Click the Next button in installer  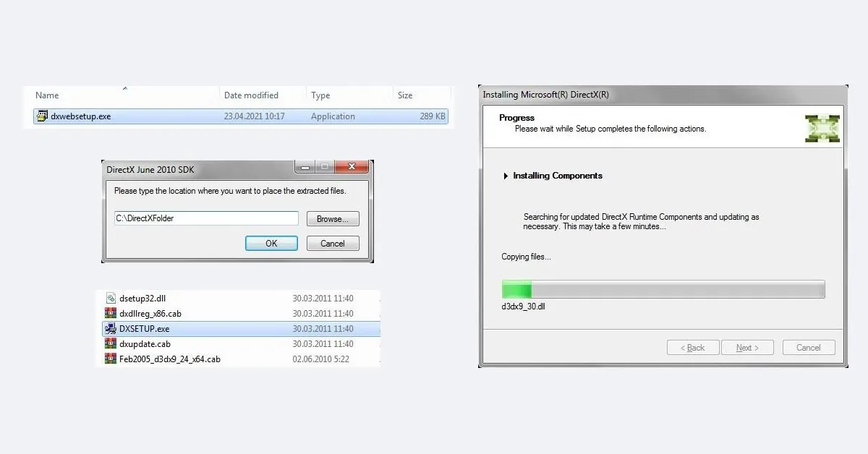coord(747,348)
